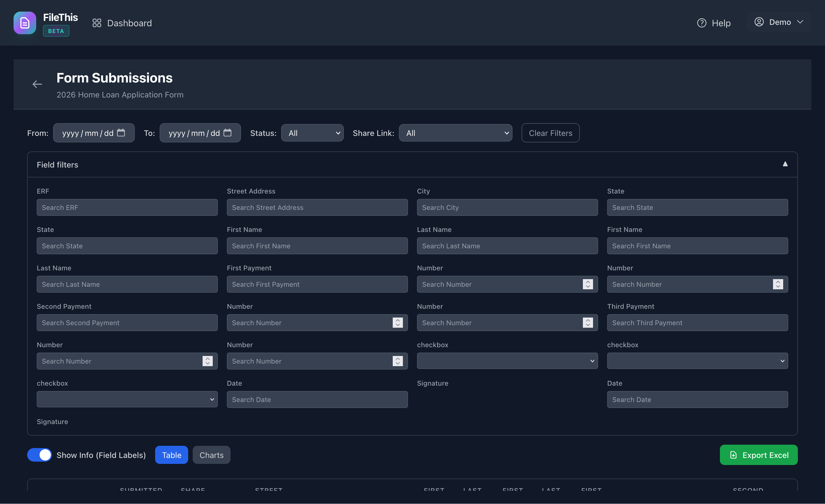Click the Help question mark icon
Image resolution: width=825 pixels, height=504 pixels.
point(702,23)
